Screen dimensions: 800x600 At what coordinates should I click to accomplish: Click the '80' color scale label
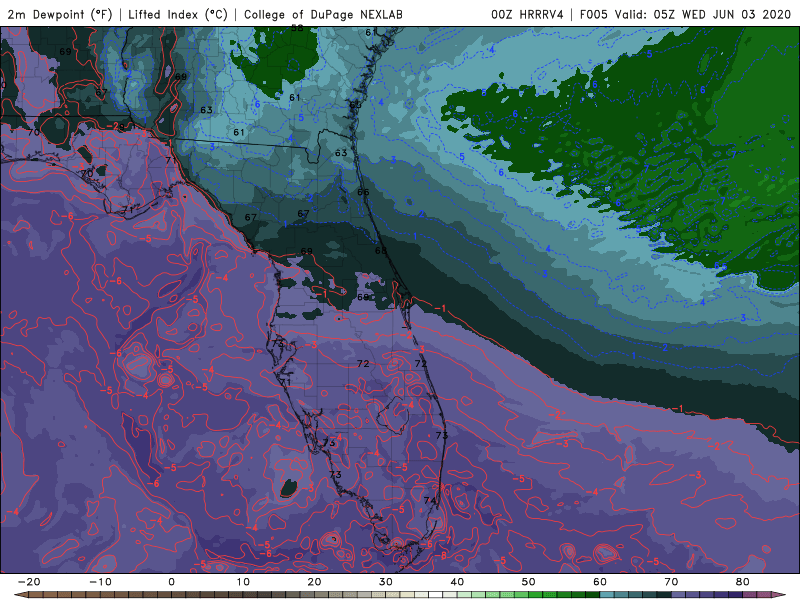click(743, 582)
